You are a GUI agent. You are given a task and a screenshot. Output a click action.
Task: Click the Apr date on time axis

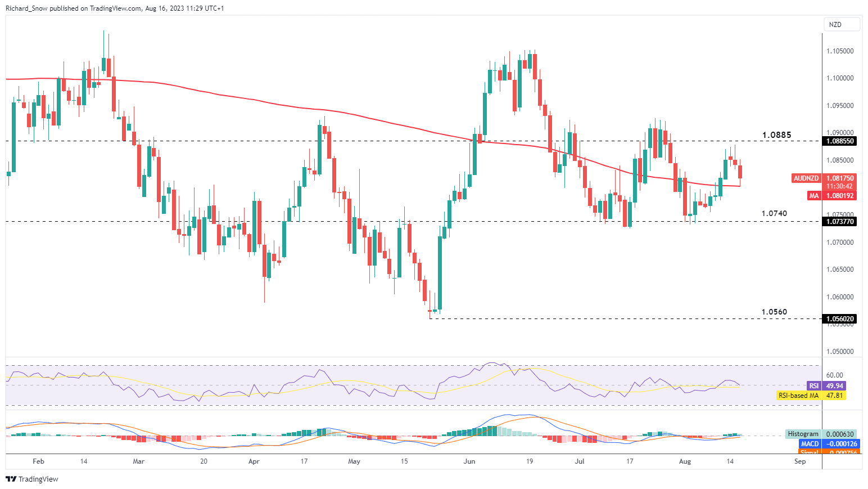point(254,461)
